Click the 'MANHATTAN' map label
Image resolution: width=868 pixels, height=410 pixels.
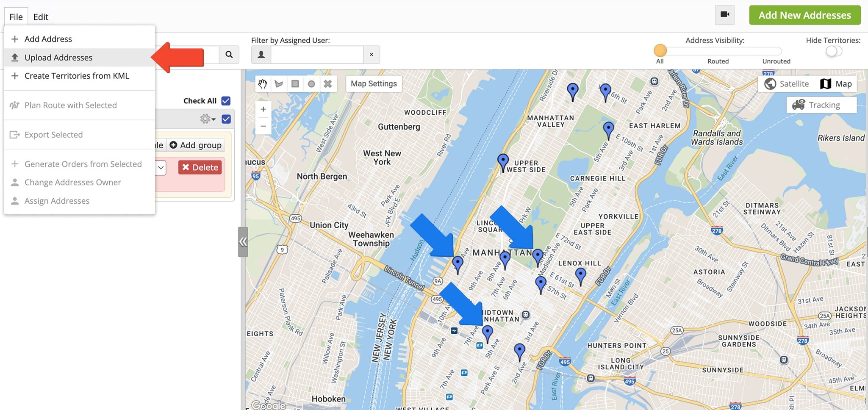(x=502, y=253)
